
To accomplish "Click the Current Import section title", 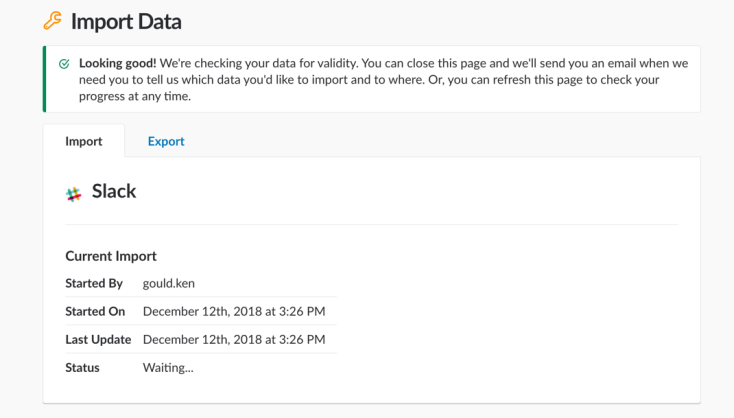I will pyautogui.click(x=111, y=256).
